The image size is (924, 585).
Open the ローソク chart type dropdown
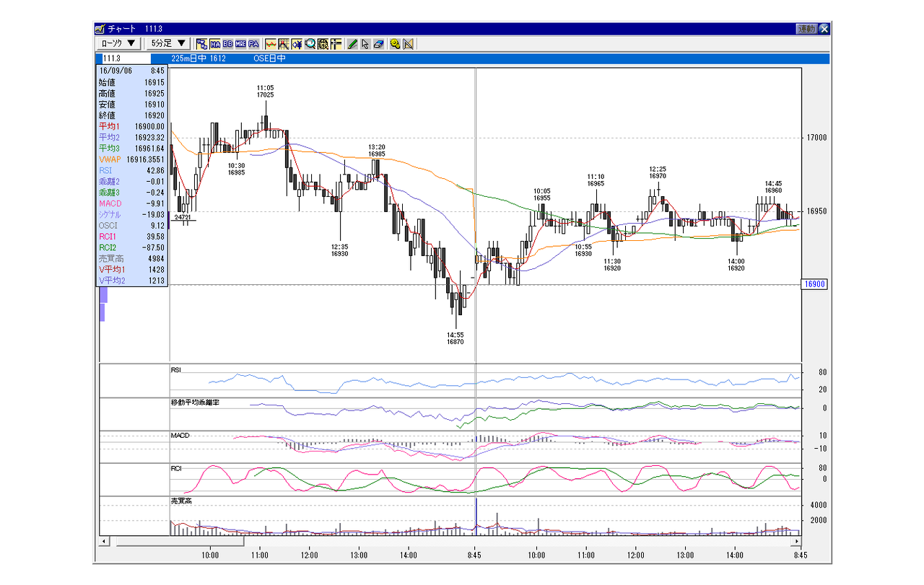(x=118, y=44)
